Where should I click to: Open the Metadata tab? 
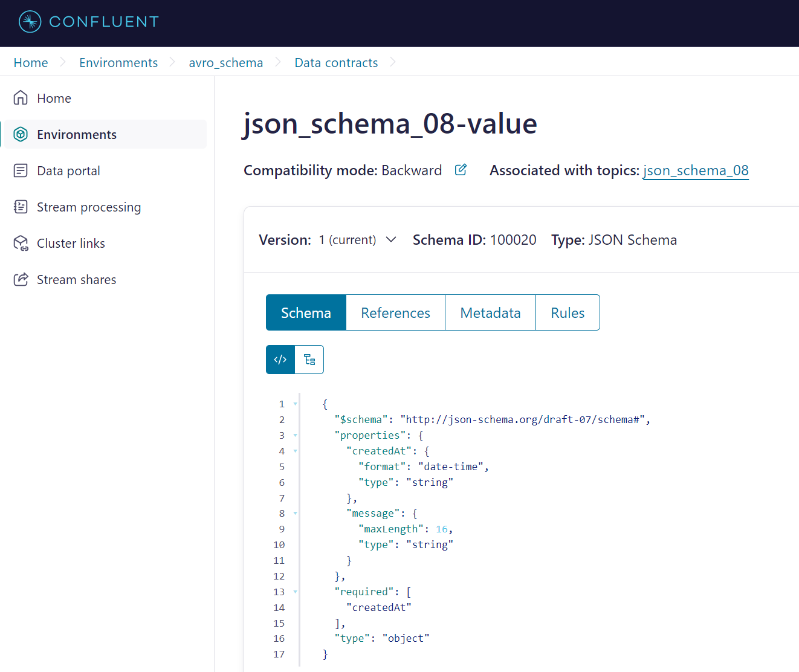click(490, 312)
